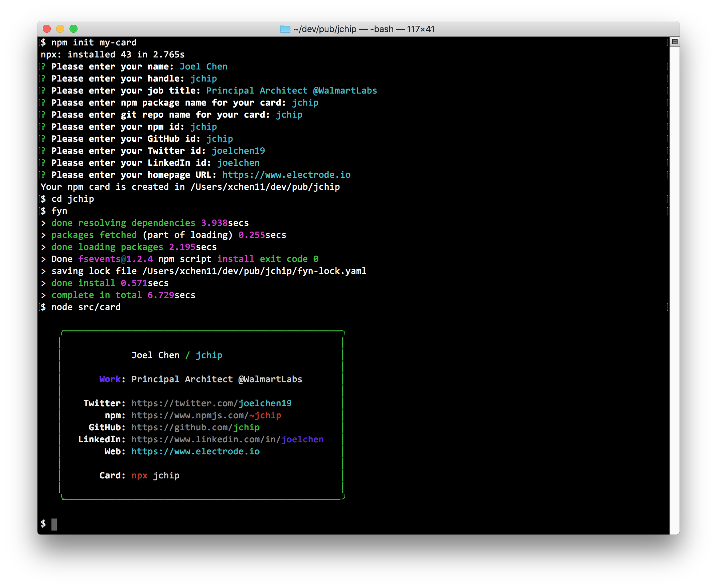Click the yellow minimize window button
This screenshot has height=588, width=717.
pos(60,29)
